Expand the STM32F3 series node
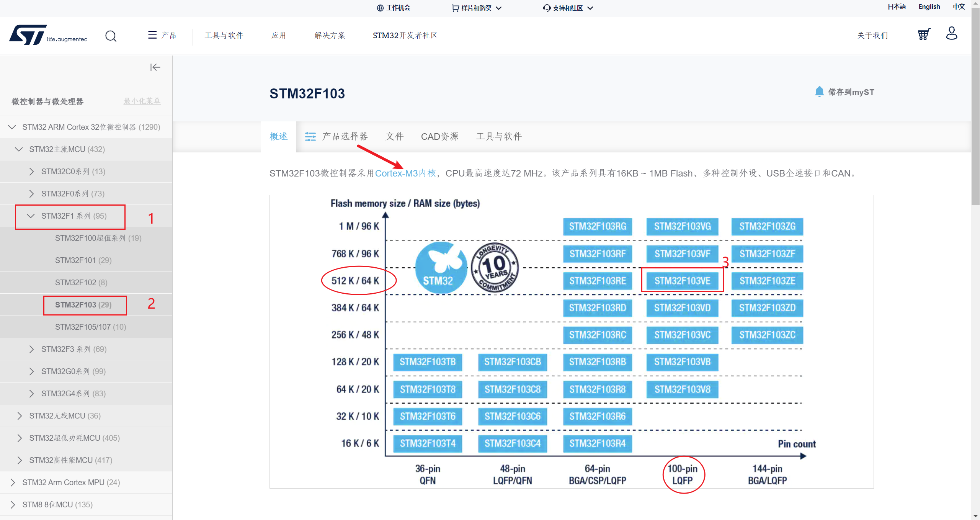 click(x=31, y=349)
